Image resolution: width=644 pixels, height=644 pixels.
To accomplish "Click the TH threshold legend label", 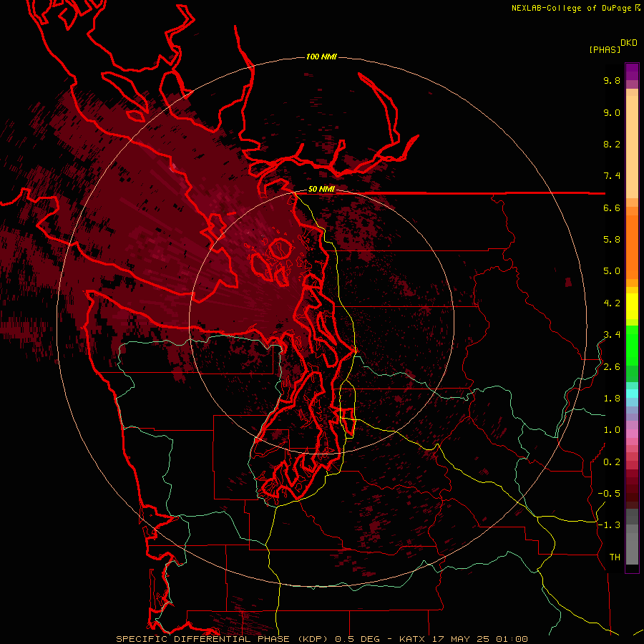I will point(615,557).
